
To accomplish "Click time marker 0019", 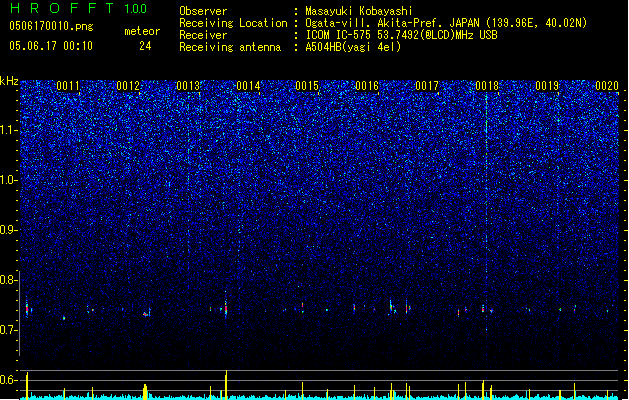I will point(547,86).
